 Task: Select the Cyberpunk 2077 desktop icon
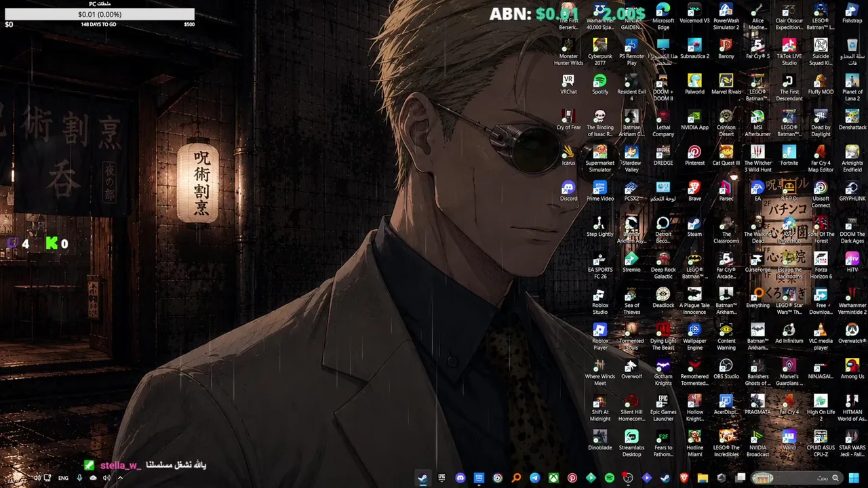pos(600,52)
